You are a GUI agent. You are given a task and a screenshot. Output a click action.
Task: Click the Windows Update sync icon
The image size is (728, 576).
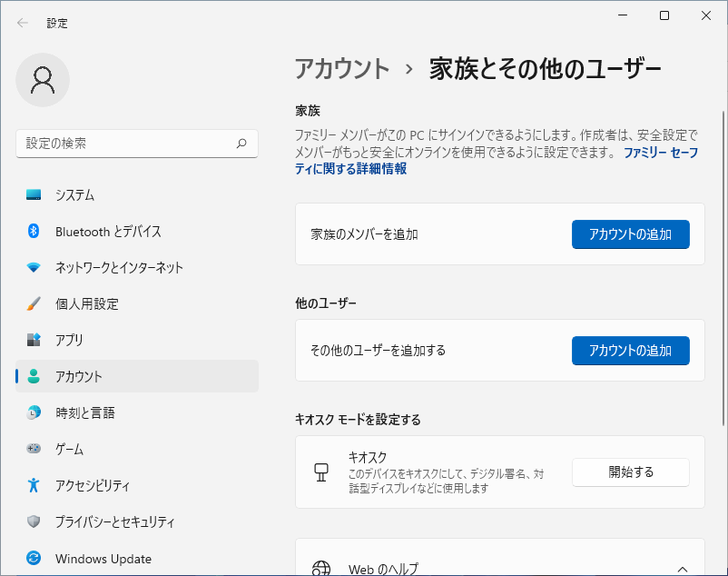[x=34, y=558]
